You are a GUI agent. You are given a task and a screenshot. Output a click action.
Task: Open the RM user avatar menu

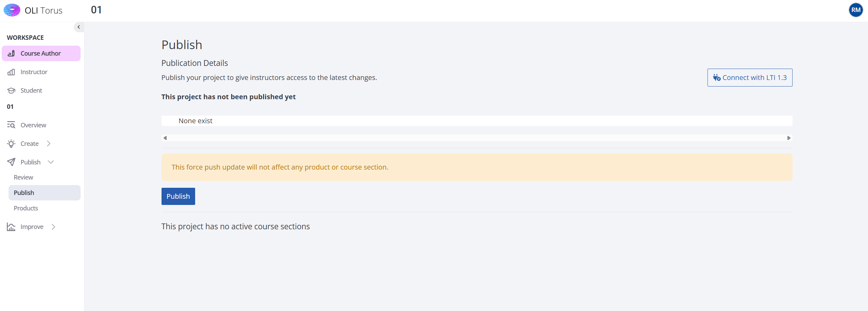click(855, 10)
